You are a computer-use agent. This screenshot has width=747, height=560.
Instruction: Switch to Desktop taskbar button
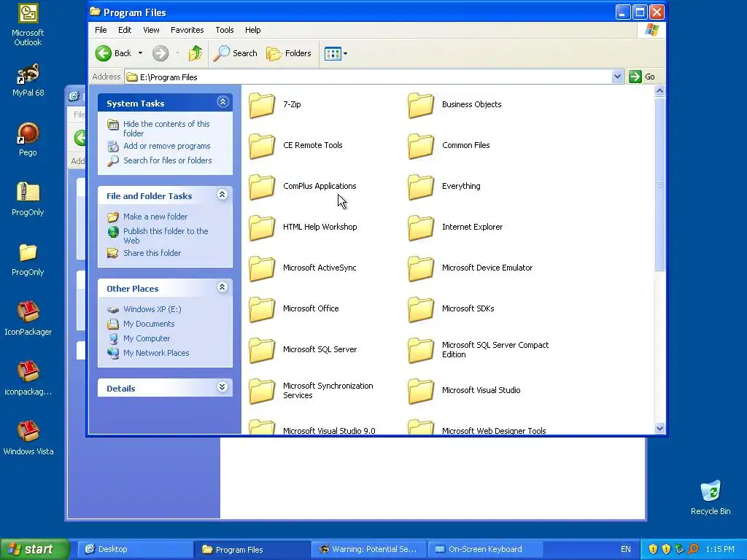point(134,550)
